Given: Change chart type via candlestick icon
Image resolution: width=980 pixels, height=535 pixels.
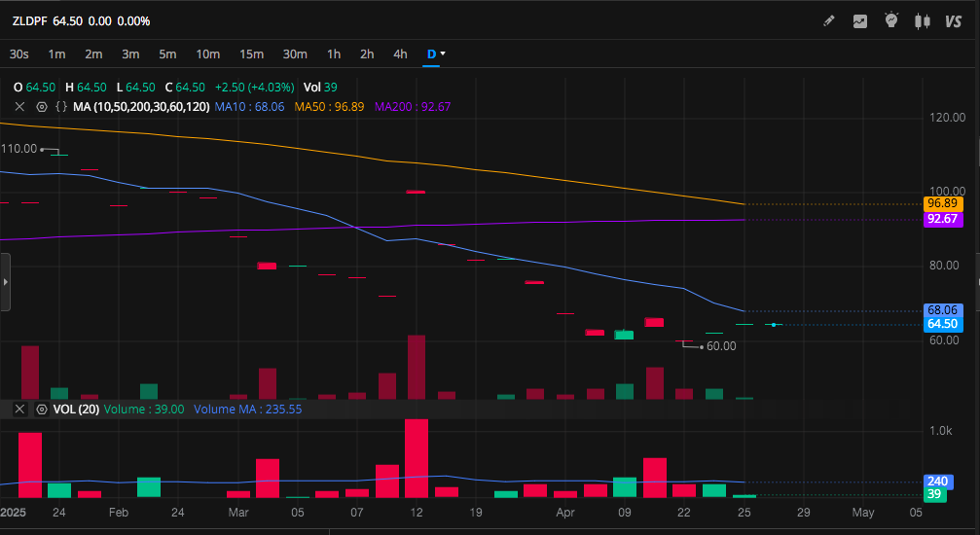Looking at the screenshot, I should point(923,20).
